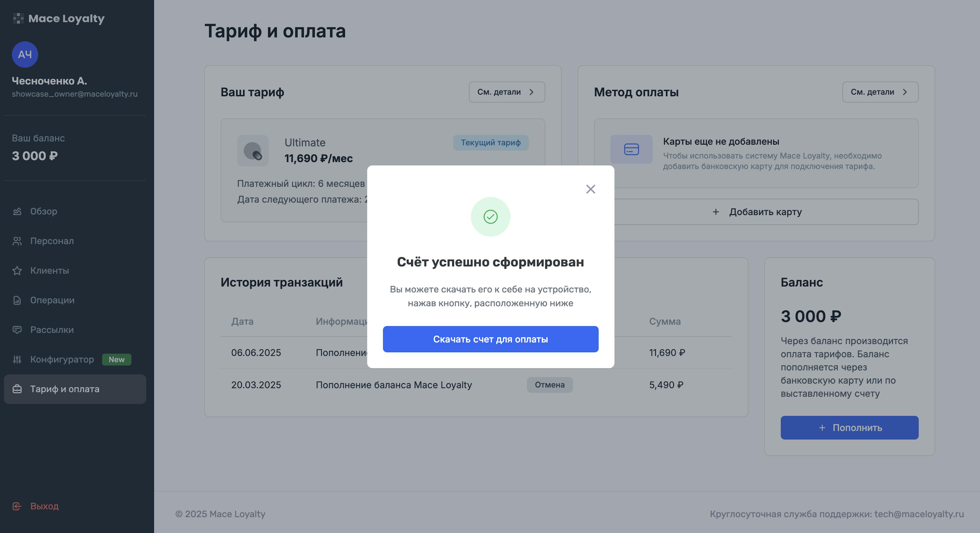
Task: Click the people icon beside 'Персонал'
Action: (17, 241)
